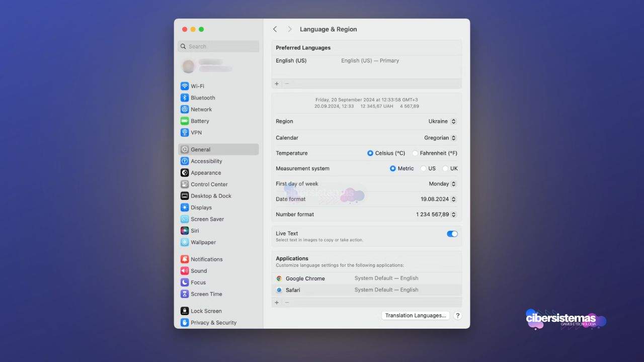Select Fahrenheit (°F) temperature option
Screen dimensions: 644x362
415,153
